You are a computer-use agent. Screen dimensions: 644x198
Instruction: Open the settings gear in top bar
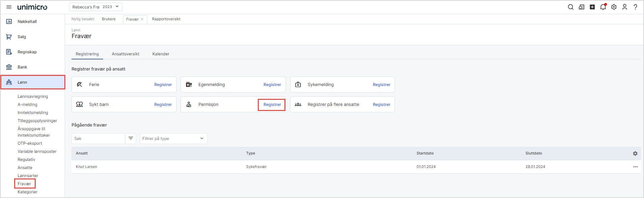click(x=614, y=7)
